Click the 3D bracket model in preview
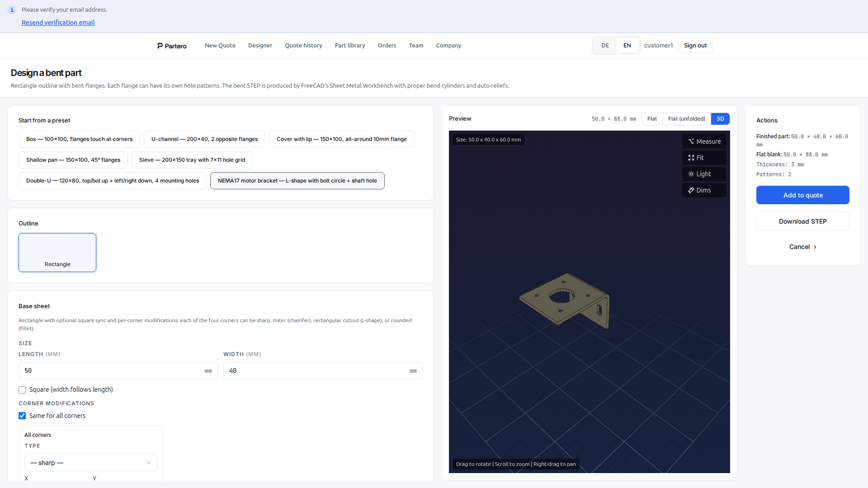868x488 pixels. pyautogui.click(x=564, y=300)
